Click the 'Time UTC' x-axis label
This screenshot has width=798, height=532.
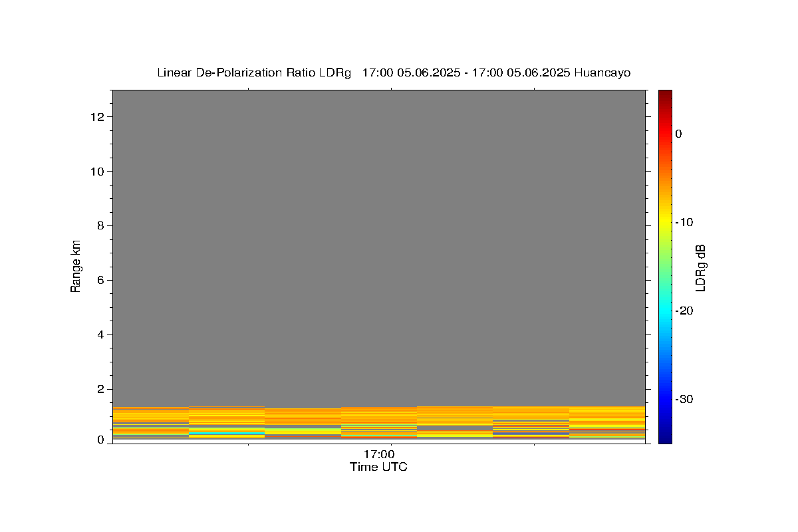pyautogui.click(x=378, y=467)
